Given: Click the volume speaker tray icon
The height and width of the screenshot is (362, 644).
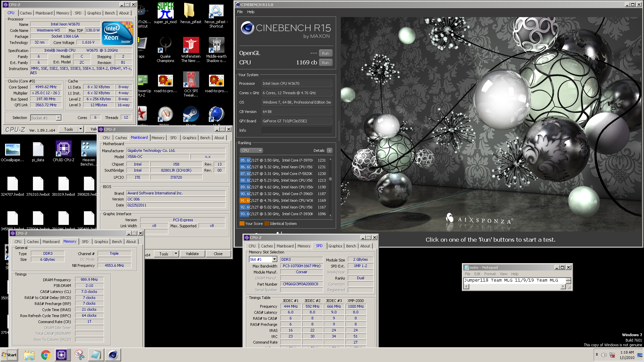Looking at the screenshot, I should point(604,355).
